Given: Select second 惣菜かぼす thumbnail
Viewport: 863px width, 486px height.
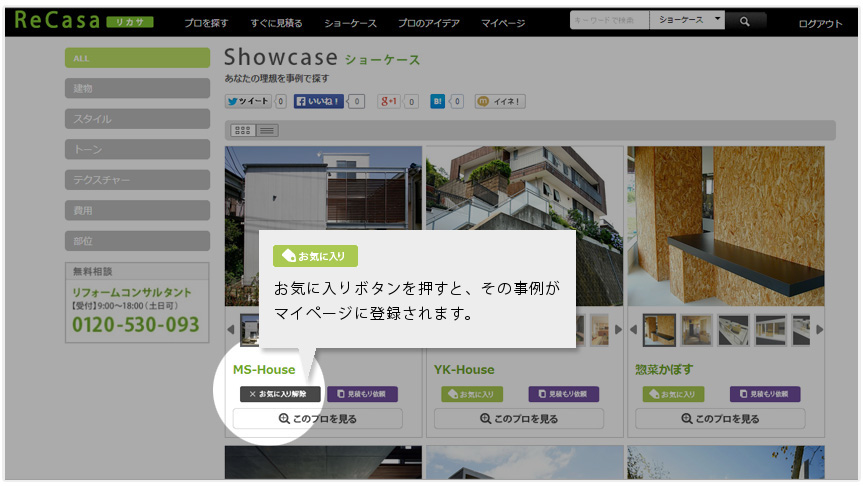Looking at the screenshot, I should pos(696,330).
